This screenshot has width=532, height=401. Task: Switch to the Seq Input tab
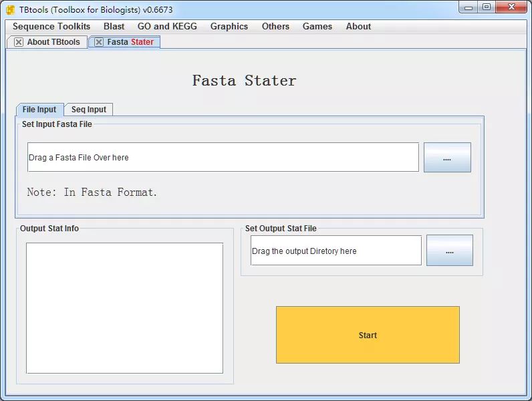[89, 110]
